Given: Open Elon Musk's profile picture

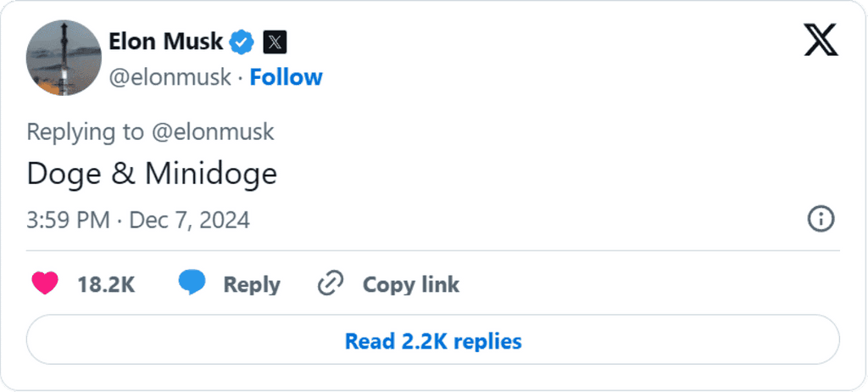Looking at the screenshot, I should [64, 58].
